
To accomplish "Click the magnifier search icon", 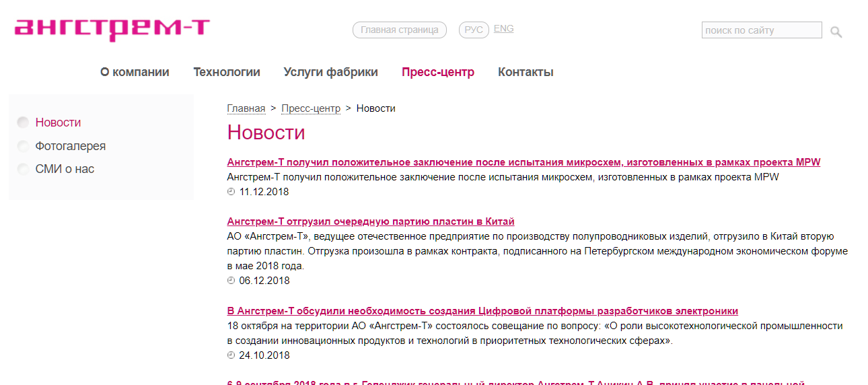I will click(x=836, y=32).
